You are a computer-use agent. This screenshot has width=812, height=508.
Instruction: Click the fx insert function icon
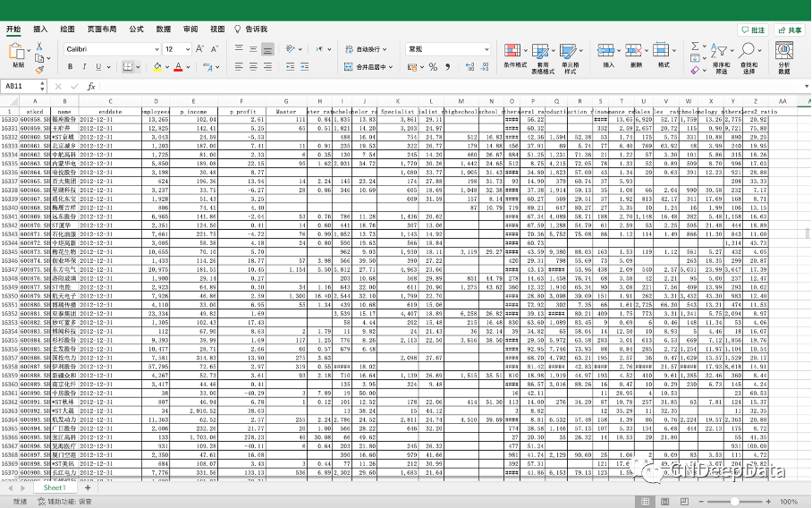90,87
